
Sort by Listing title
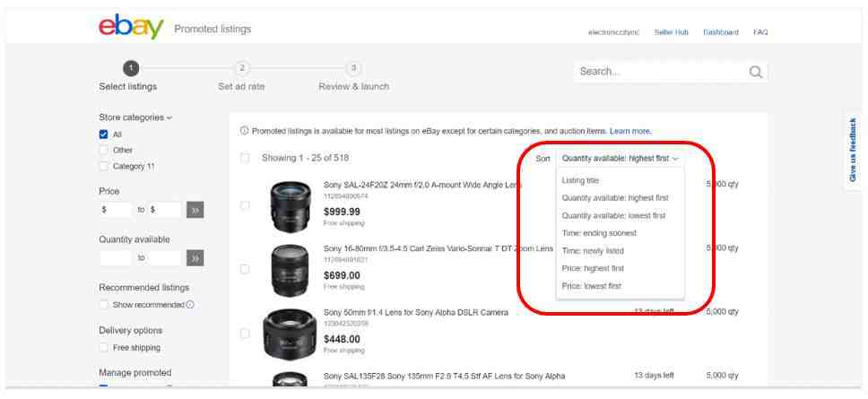click(580, 180)
